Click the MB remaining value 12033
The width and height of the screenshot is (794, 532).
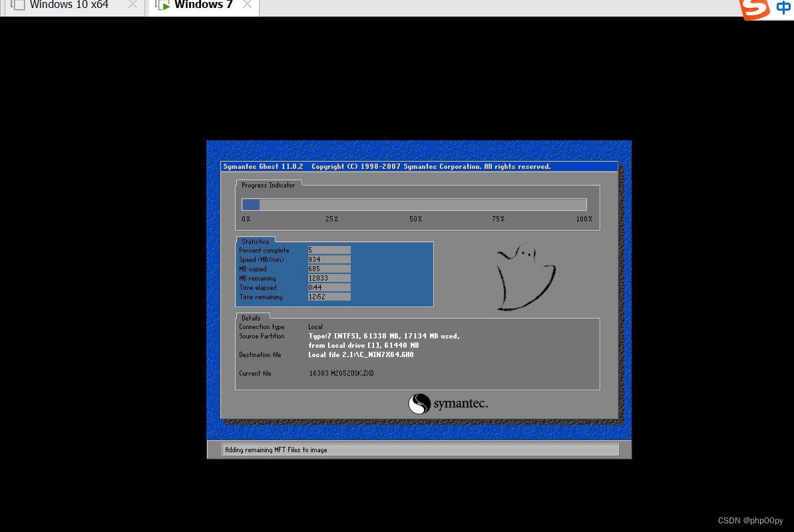pos(329,279)
